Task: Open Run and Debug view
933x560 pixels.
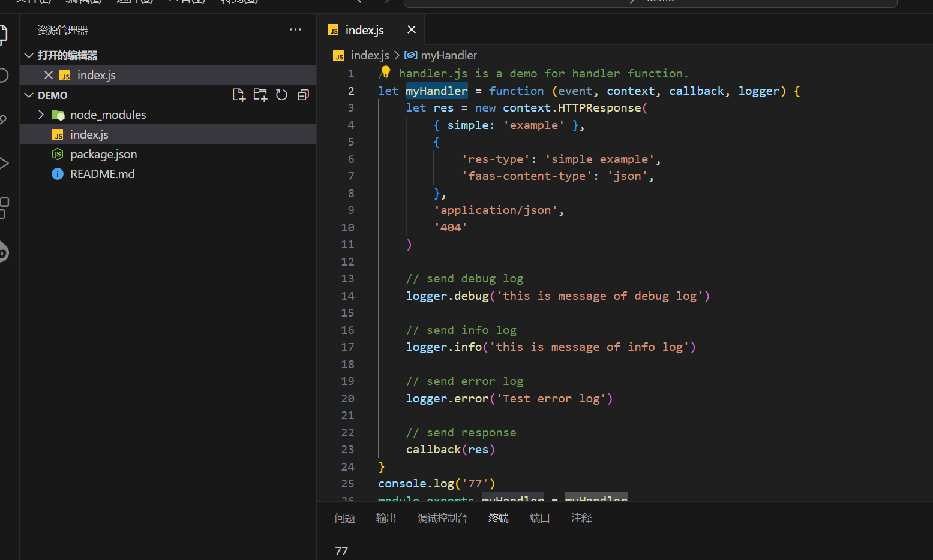Action: (x=4, y=163)
